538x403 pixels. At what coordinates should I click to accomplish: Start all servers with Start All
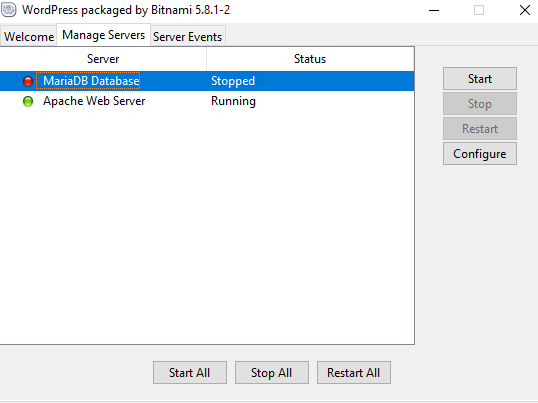pyautogui.click(x=190, y=372)
